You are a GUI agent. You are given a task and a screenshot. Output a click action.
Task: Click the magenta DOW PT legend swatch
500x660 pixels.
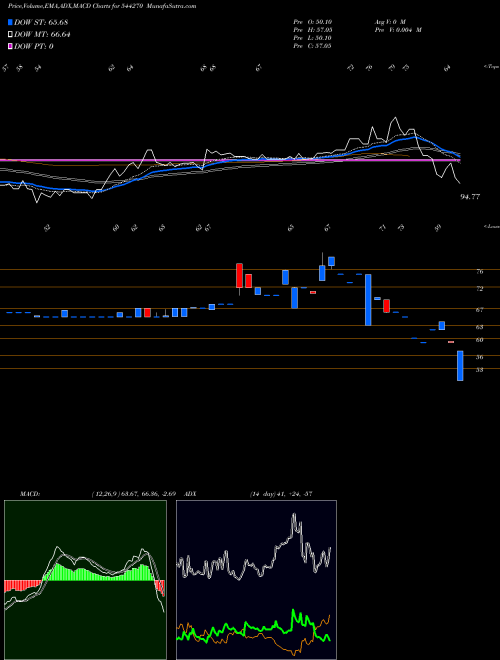(x=11, y=46)
